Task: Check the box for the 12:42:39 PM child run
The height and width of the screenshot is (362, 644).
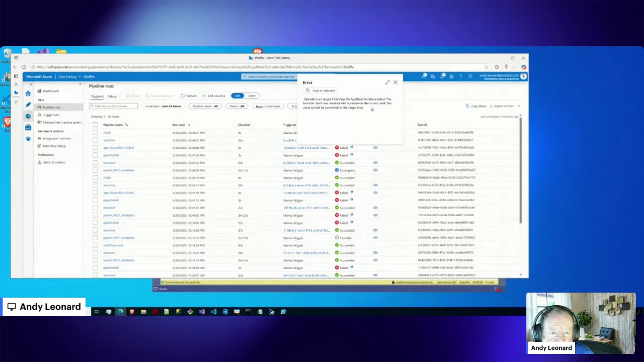Action: pyautogui.click(x=95, y=178)
